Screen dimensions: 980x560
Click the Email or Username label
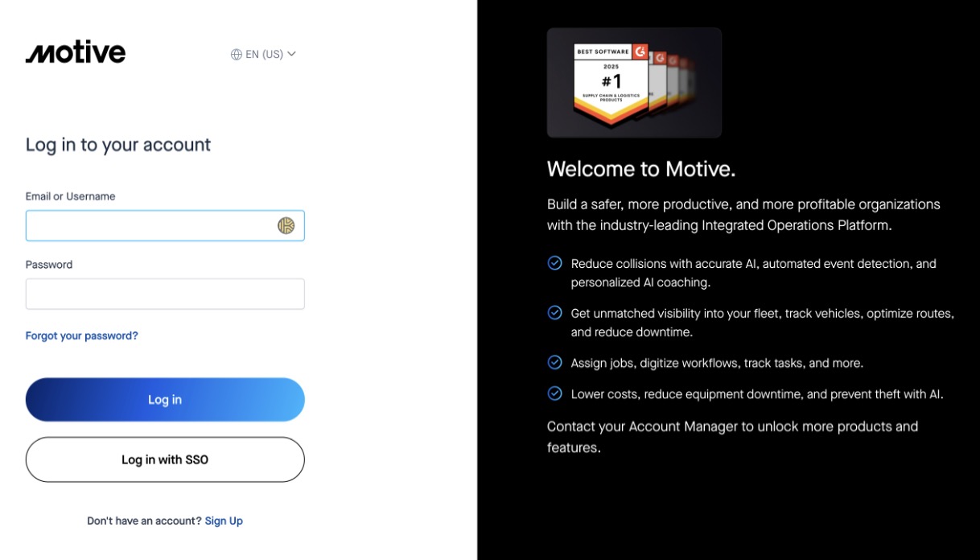click(71, 196)
